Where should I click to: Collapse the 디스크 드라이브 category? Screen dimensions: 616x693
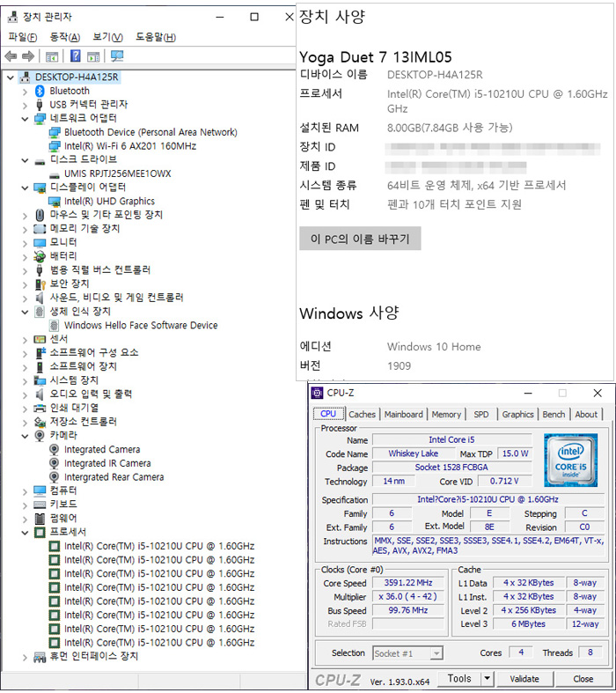[26, 160]
